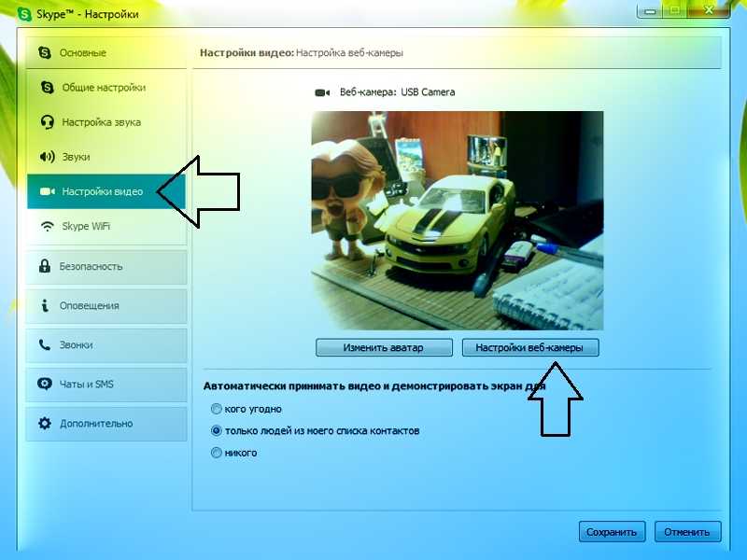Click the WiFi icon beside Skype WiFi

click(x=47, y=226)
